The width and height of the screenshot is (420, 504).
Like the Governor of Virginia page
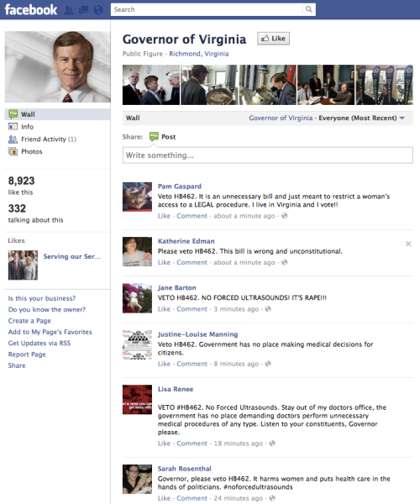274,39
